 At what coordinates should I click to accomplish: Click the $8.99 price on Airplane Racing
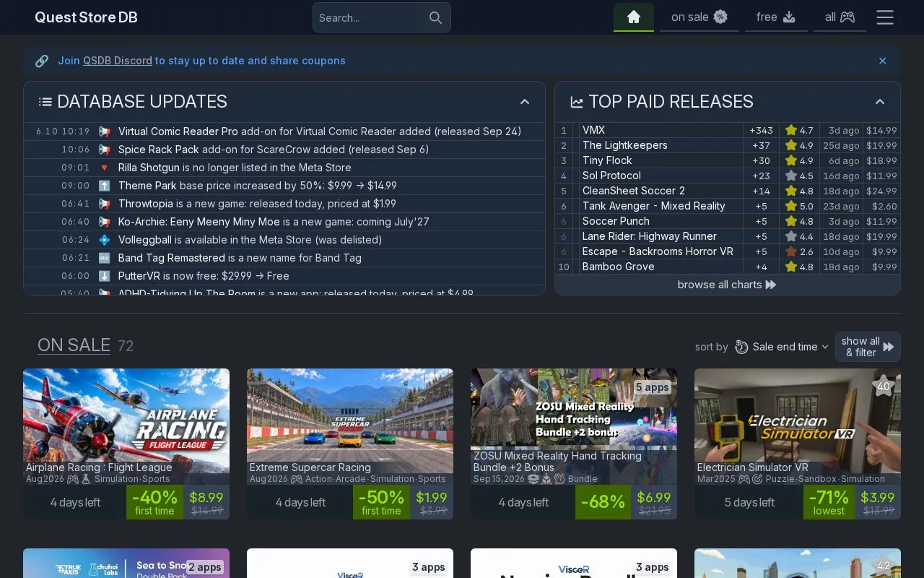coord(206,497)
